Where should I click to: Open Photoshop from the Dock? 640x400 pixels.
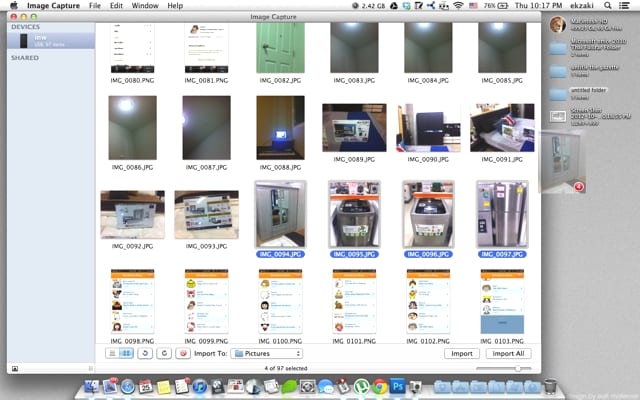pos(397,386)
